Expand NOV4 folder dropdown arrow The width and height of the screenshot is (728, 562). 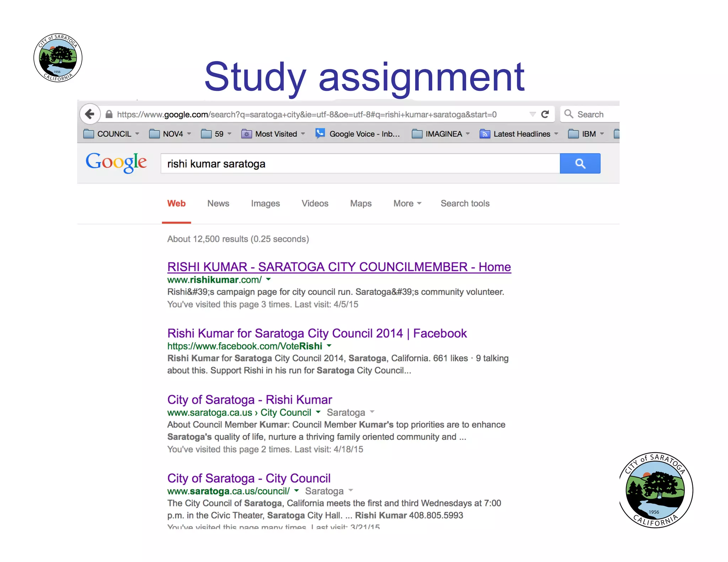189,134
